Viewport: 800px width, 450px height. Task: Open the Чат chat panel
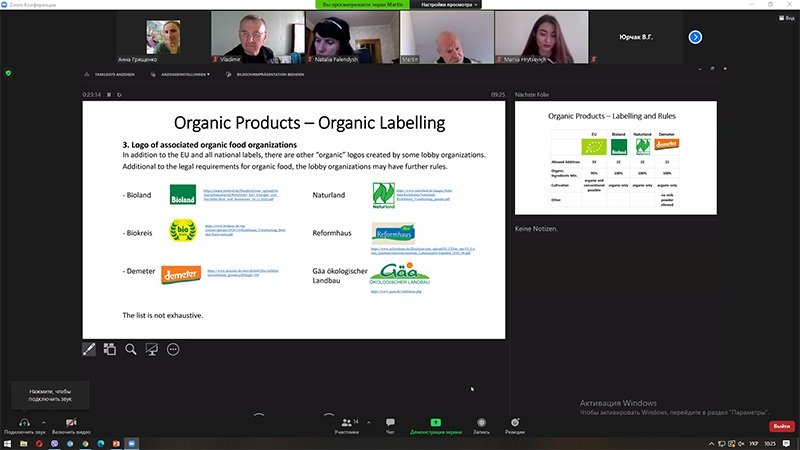(x=390, y=426)
